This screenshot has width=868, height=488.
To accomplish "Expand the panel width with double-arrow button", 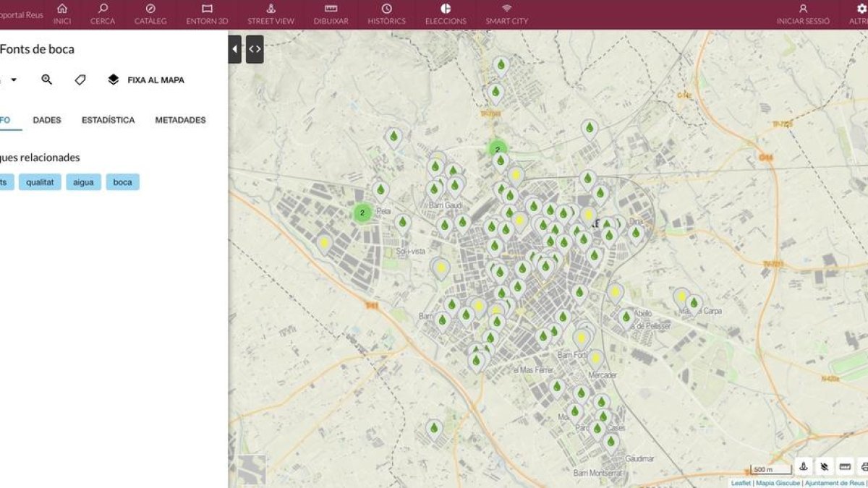I will (x=255, y=49).
